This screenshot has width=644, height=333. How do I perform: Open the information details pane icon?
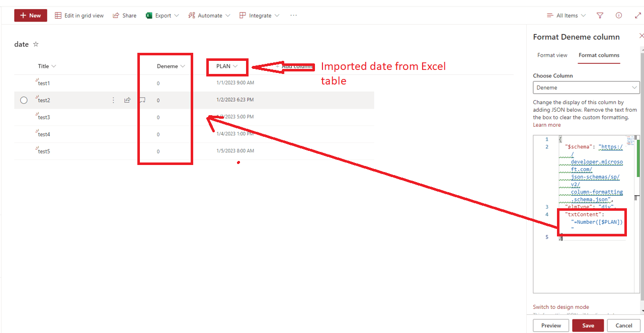click(619, 16)
